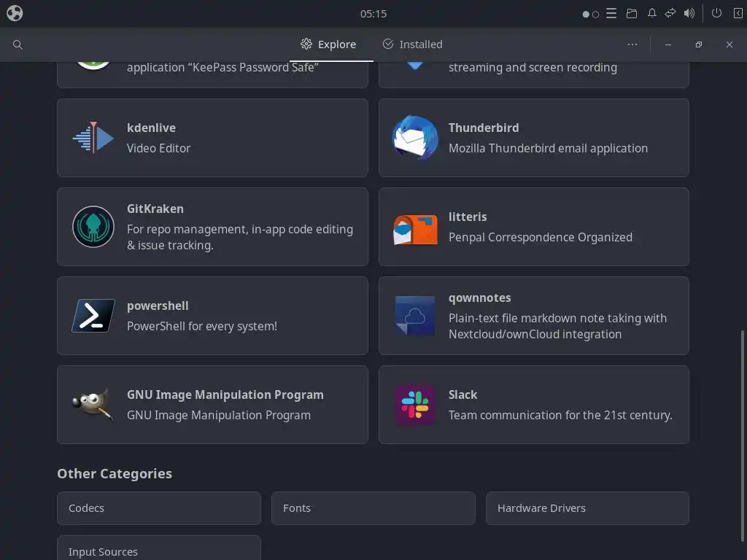Click the qownnotes cloud icon

415,315
